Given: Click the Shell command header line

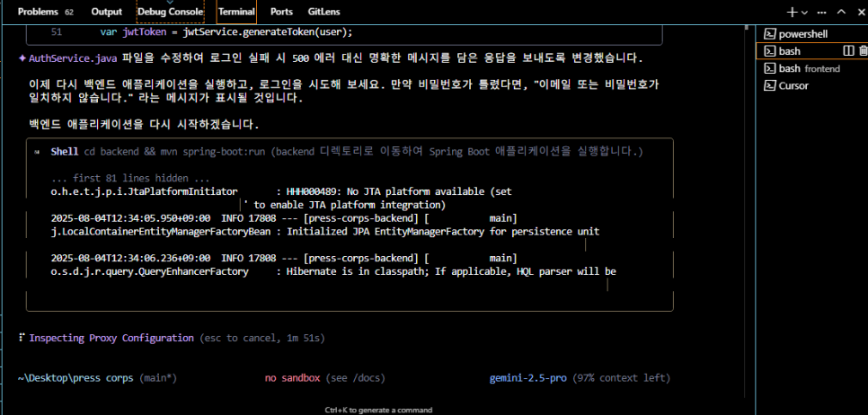Looking at the screenshot, I should (x=347, y=152).
